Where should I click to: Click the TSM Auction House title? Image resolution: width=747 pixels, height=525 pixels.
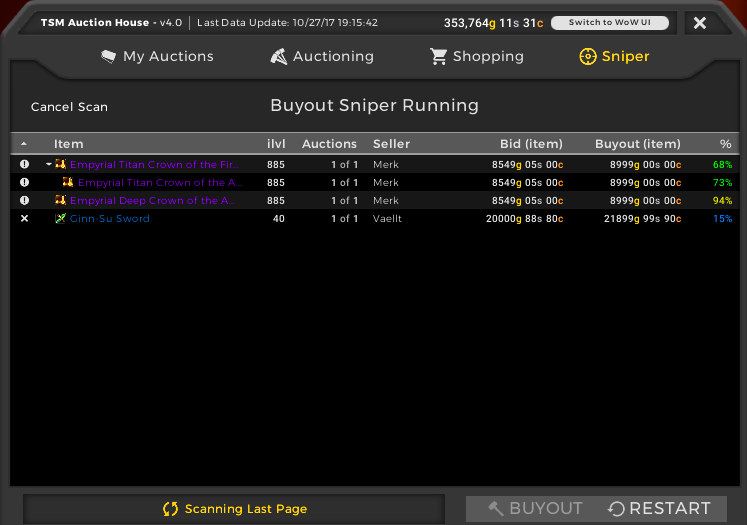click(95, 22)
